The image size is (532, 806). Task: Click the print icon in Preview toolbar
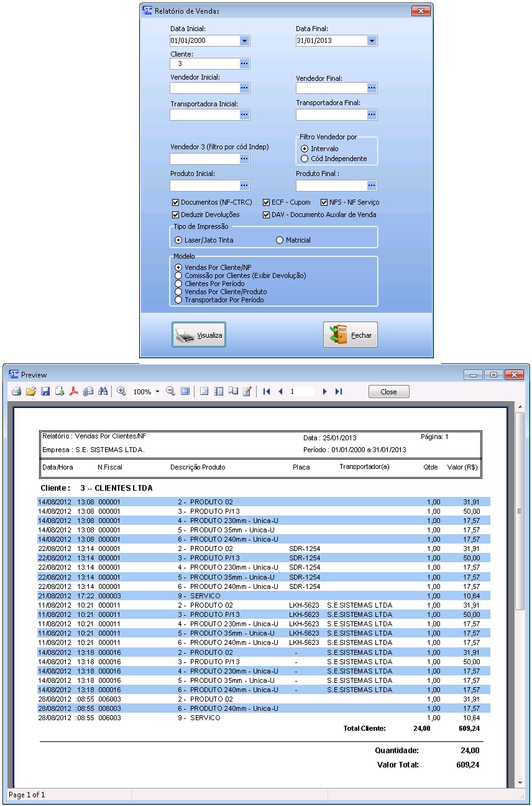point(16,392)
